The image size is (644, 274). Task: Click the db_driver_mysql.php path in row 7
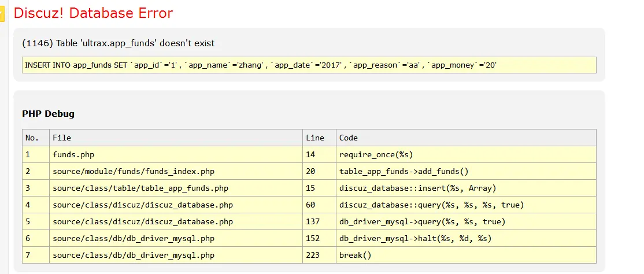134,255
